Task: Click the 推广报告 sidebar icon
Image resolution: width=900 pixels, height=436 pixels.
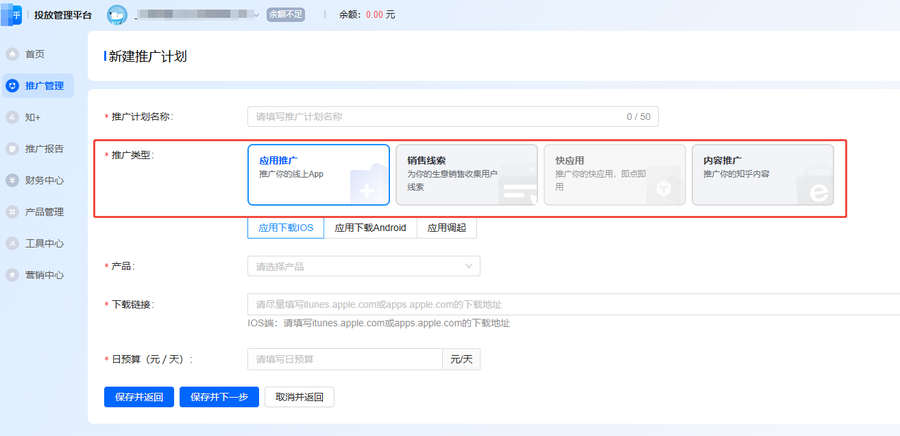Action: click(x=12, y=149)
